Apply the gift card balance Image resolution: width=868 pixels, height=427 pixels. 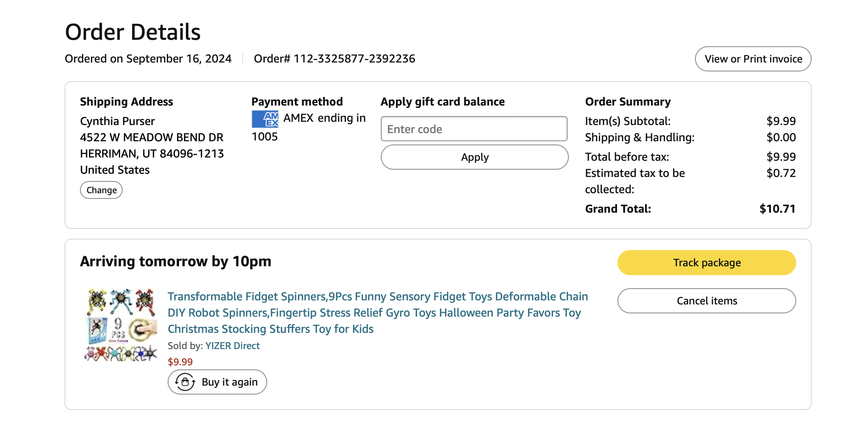click(x=474, y=157)
